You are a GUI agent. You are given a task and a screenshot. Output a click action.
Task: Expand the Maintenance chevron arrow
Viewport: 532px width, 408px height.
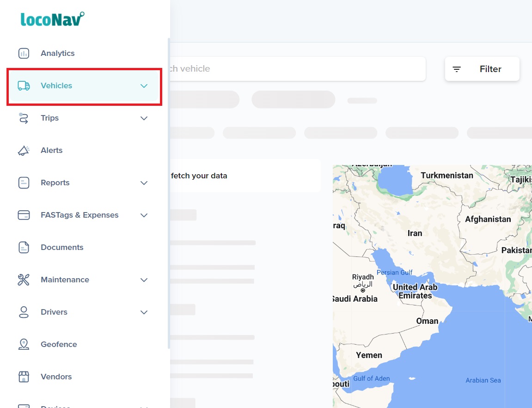click(x=144, y=280)
